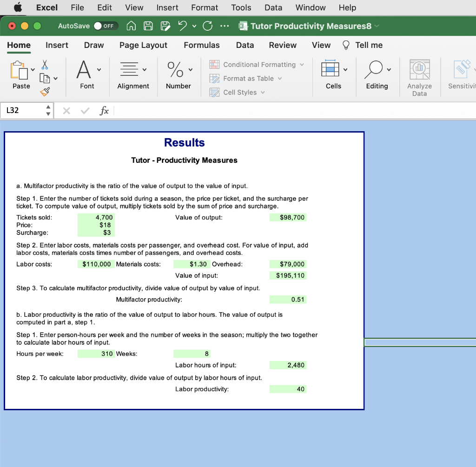476x467 pixels.
Task: Click the Redo refresh icon
Action: (x=207, y=26)
